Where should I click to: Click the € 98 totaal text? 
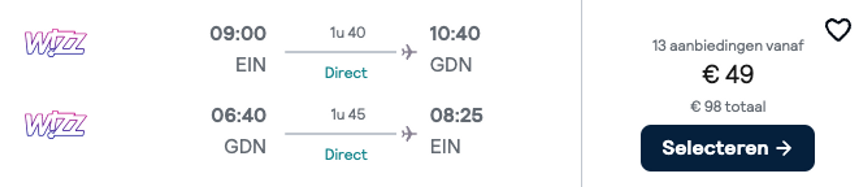[728, 107]
